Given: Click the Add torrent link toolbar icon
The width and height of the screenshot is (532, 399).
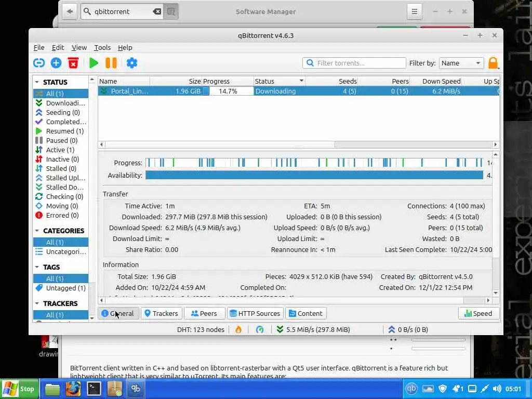Looking at the screenshot, I should coord(39,63).
